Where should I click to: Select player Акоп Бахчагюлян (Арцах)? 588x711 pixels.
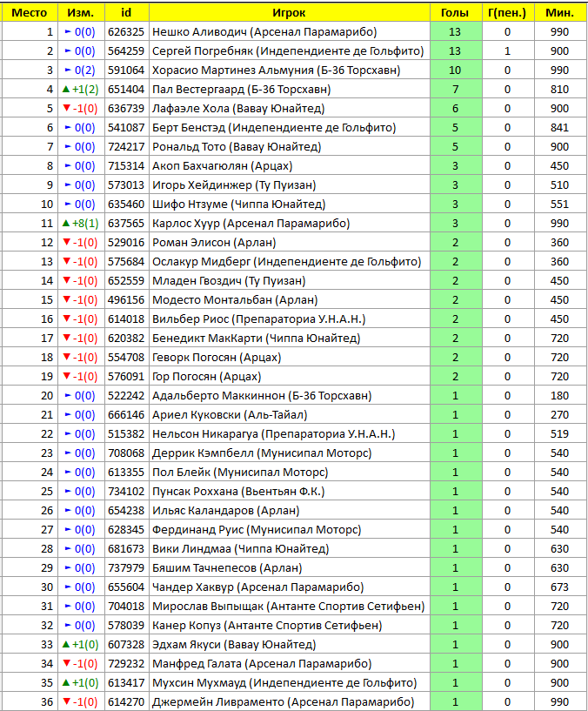tap(223, 166)
